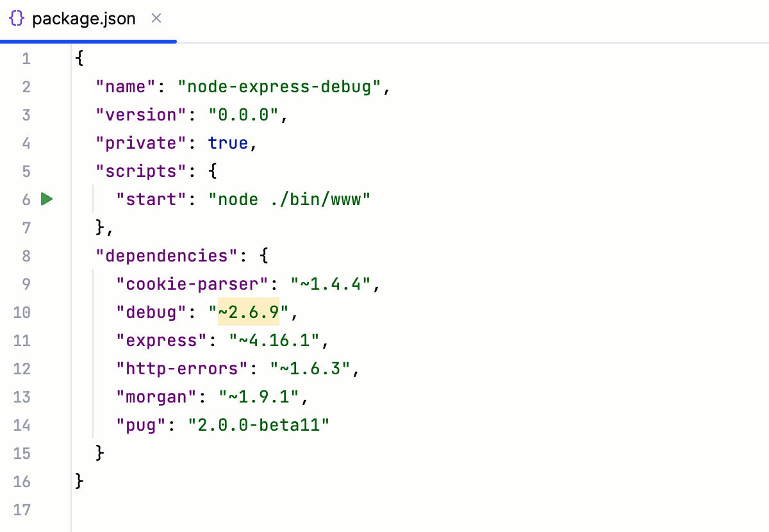The width and height of the screenshot is (769, 532).
Task: Select the package.json editor tab
Action: (x=83, y=19)
